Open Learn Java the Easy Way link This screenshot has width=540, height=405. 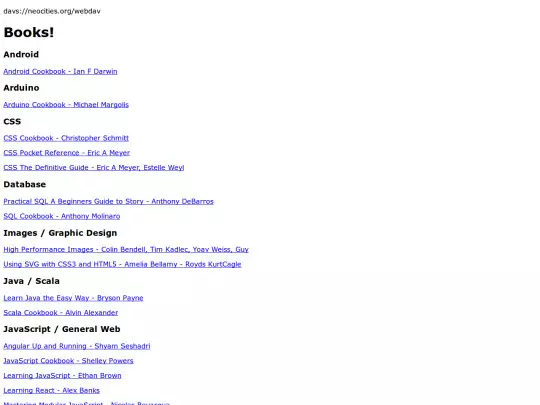click(x=73, y=298)
